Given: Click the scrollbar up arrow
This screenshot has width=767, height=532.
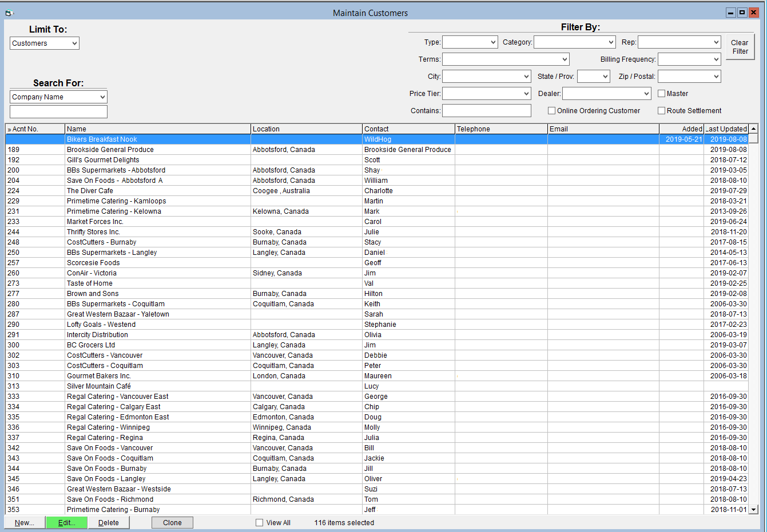Looking at the screenshot, I should (753, 129).
